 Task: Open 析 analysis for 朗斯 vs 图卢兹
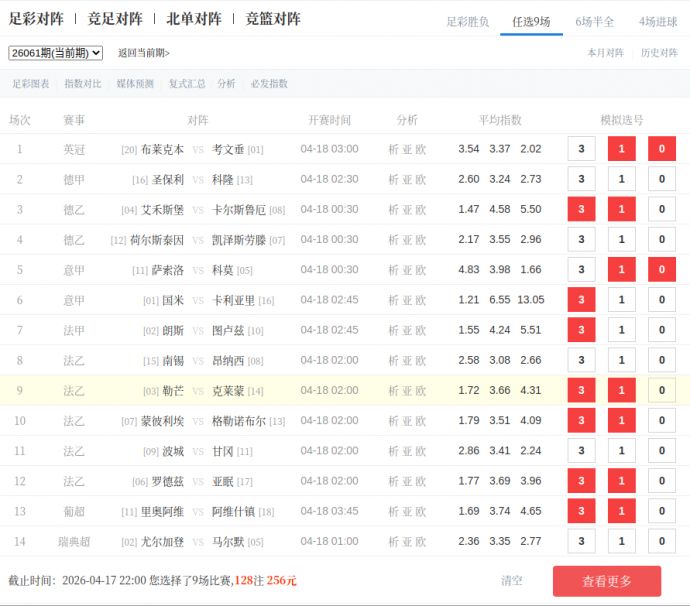tap(393, 331)
